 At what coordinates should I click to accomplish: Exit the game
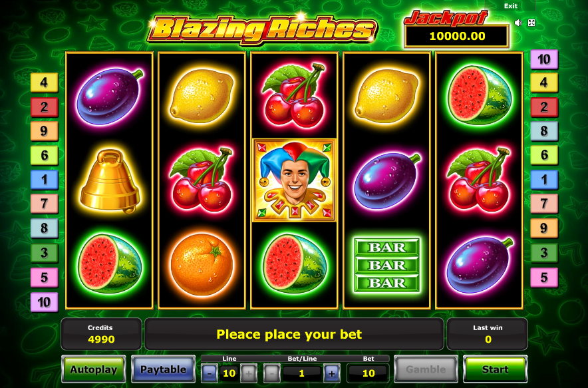click(510, 6)
